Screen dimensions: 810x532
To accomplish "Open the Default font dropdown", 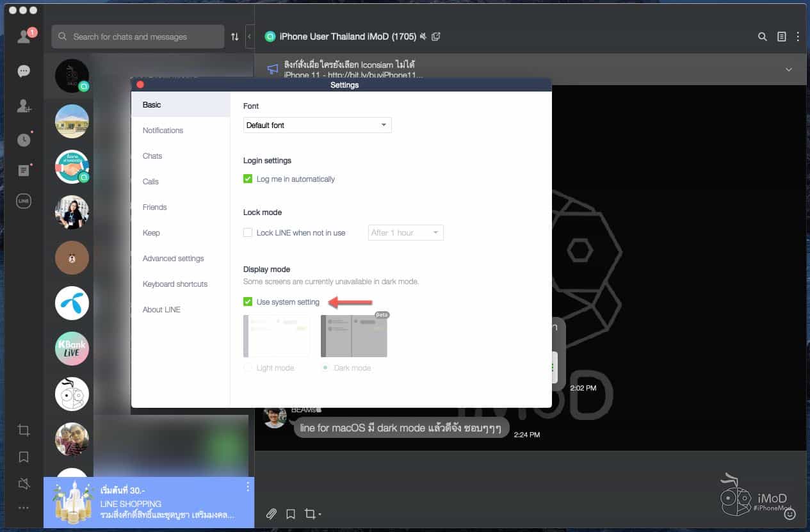I will [317, 125].
